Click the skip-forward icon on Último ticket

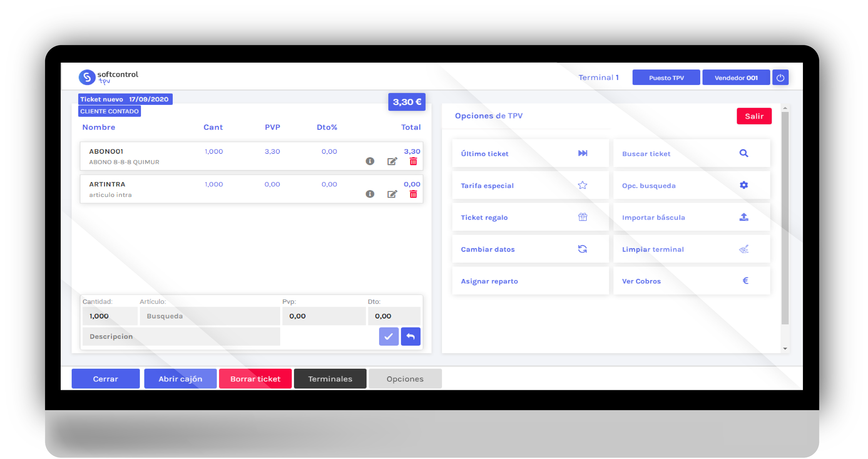tap(583, 153)
